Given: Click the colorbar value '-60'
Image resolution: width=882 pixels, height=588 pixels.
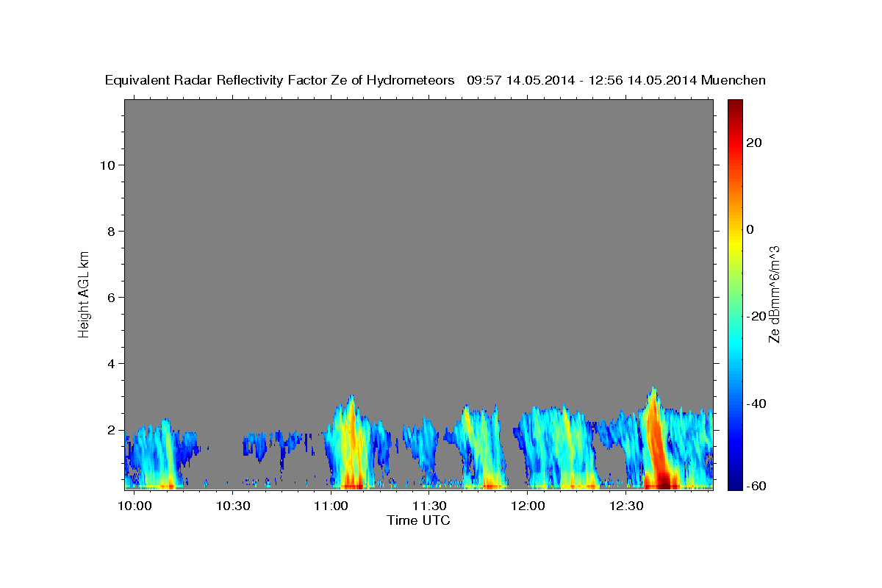Looking at the screenshot, I should (756, 486).
